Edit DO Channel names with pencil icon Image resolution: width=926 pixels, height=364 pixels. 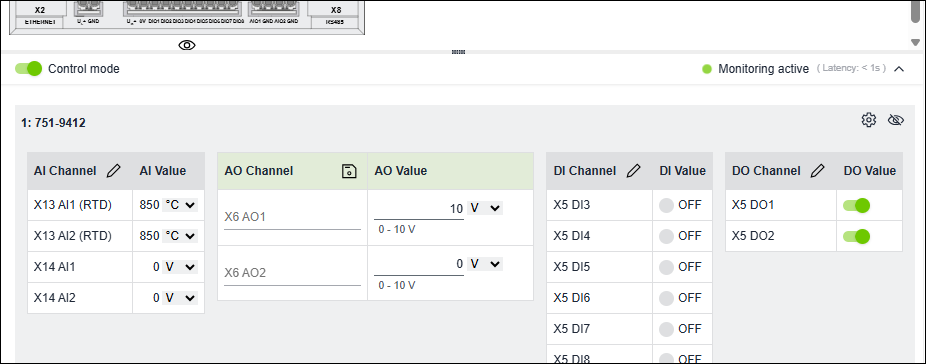[x=817, y=171]
